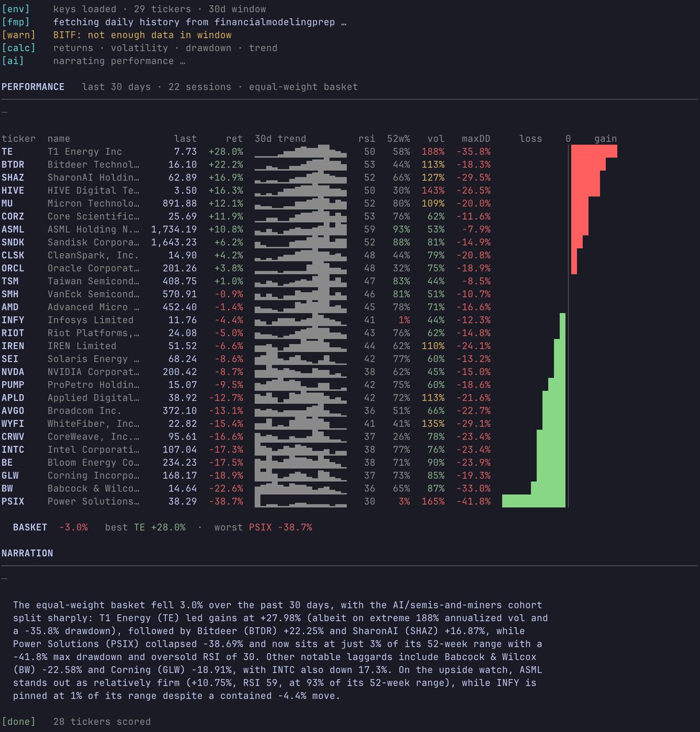The height and width of the screenshot is (732, 700).
Task: Click the 'Oracle Corporat…' name cell
Action: point(93,268)
